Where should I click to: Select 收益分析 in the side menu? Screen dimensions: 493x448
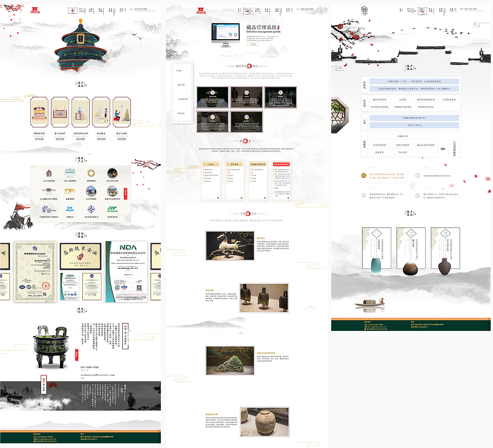181,113
